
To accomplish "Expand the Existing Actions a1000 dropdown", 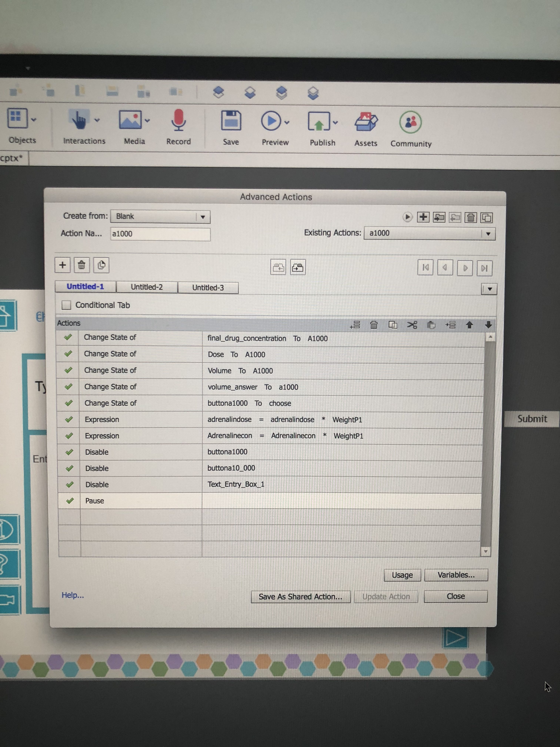I will 488,234.
